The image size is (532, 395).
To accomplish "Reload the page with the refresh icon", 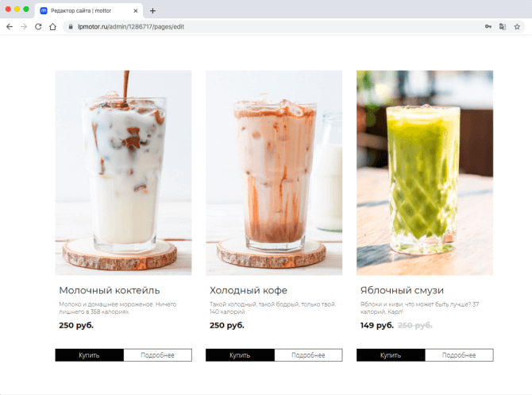I will coord(38,26).
